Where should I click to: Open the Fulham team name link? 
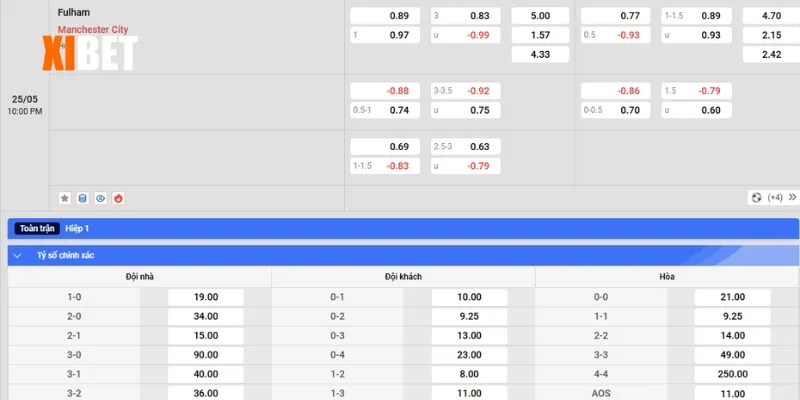pos(74,12)
